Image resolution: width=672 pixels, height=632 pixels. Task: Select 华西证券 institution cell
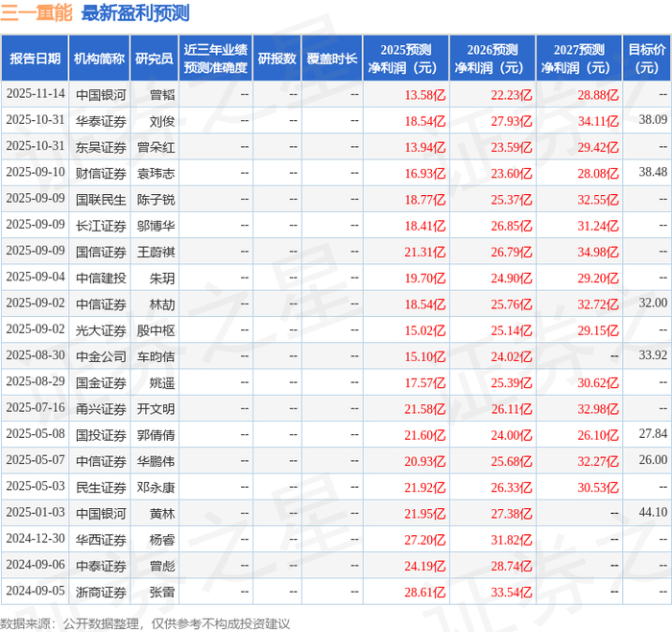click(x=101, y=540)
